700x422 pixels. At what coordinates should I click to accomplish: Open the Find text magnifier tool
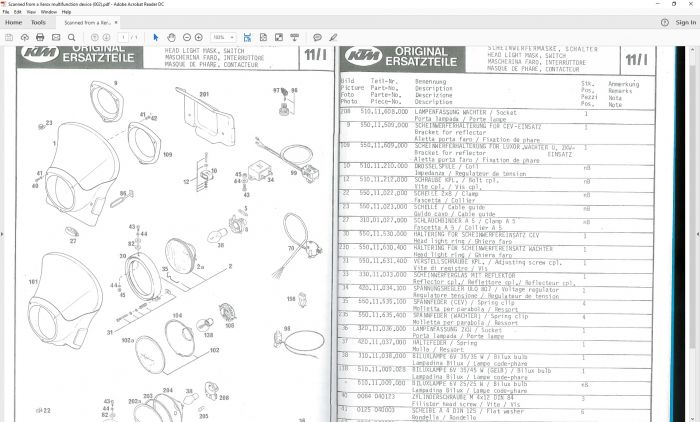coord(71,37)
